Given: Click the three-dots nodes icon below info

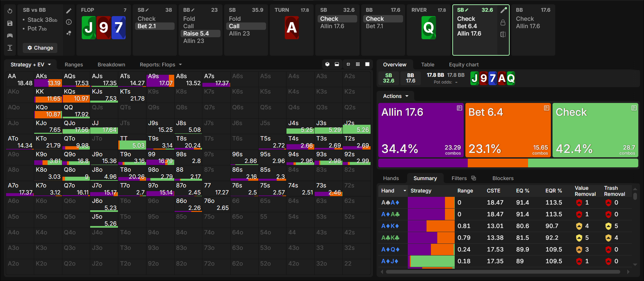Looking at the screenshot, I should click(69, 33).
